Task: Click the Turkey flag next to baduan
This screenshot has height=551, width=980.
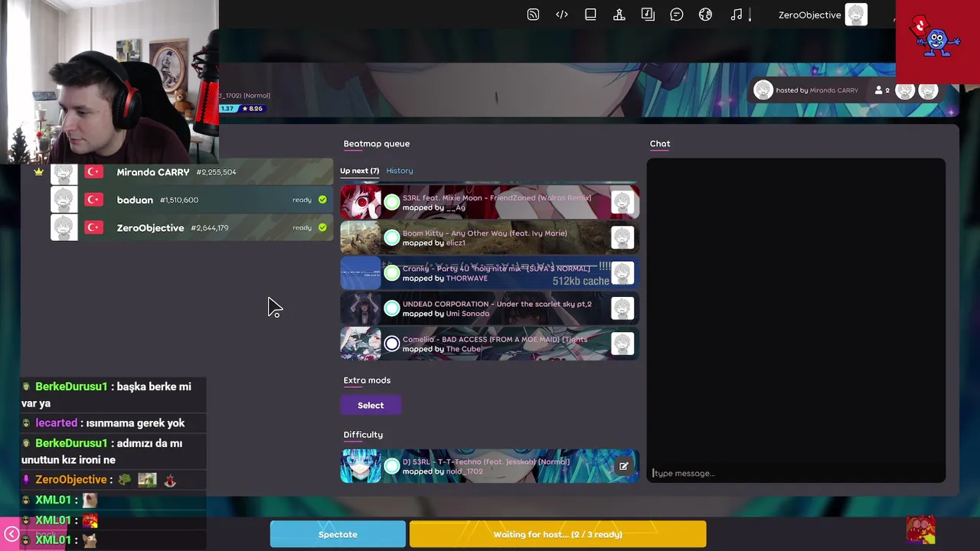Action: point(94,200)
